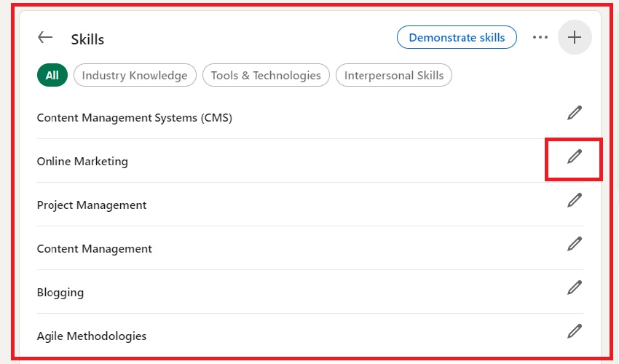Open the three-dot more options menu
Screen dimensions: 619x364
click(540, 38)
